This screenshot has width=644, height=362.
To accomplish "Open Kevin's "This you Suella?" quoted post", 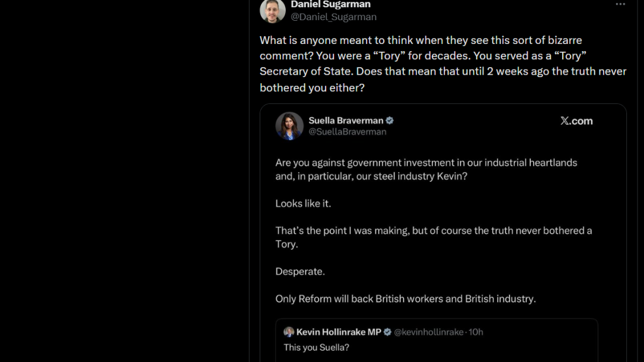I will [x=316, y=348].
